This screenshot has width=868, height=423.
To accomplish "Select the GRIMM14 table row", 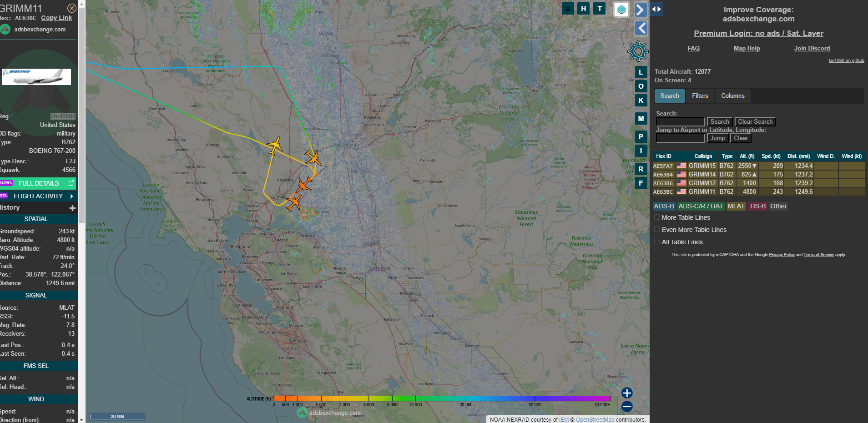I will (x=758, y=174).
